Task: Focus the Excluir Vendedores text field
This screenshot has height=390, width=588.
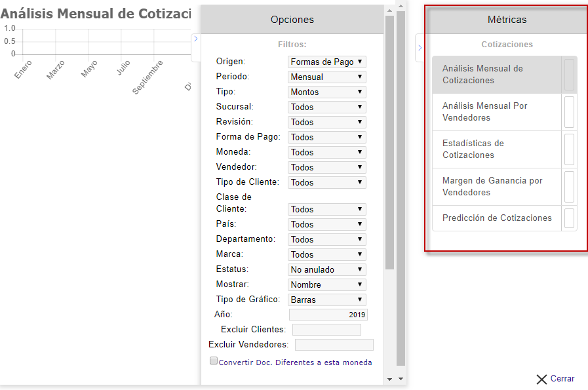Action: tap(334, 345)
